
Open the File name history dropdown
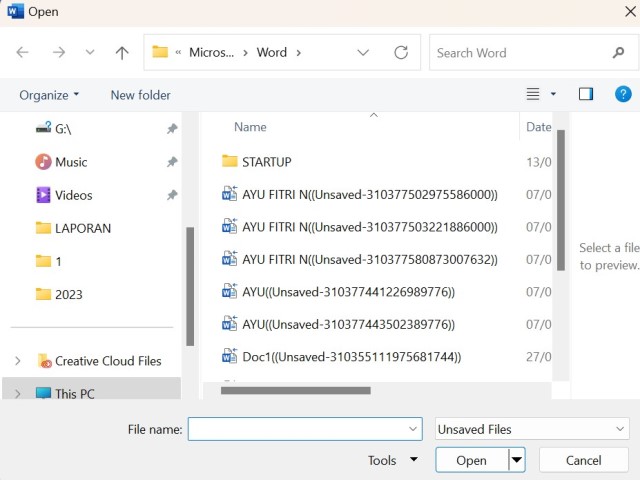coord(413,429)
